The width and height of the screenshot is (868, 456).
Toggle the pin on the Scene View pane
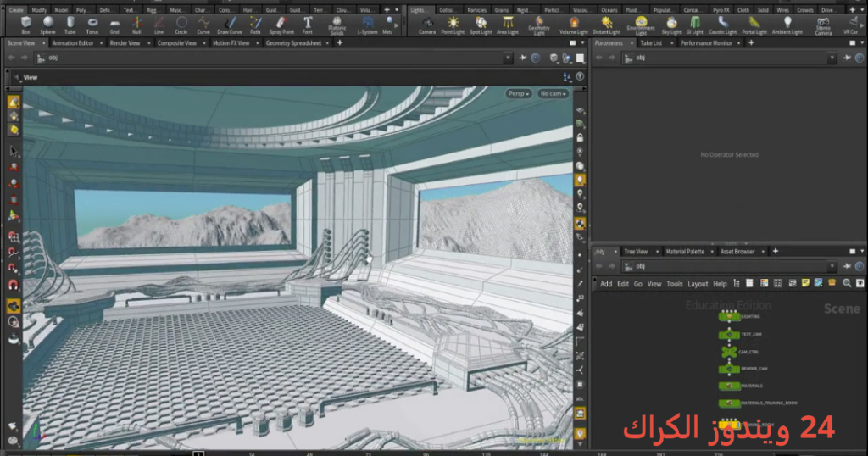point(523,58)
